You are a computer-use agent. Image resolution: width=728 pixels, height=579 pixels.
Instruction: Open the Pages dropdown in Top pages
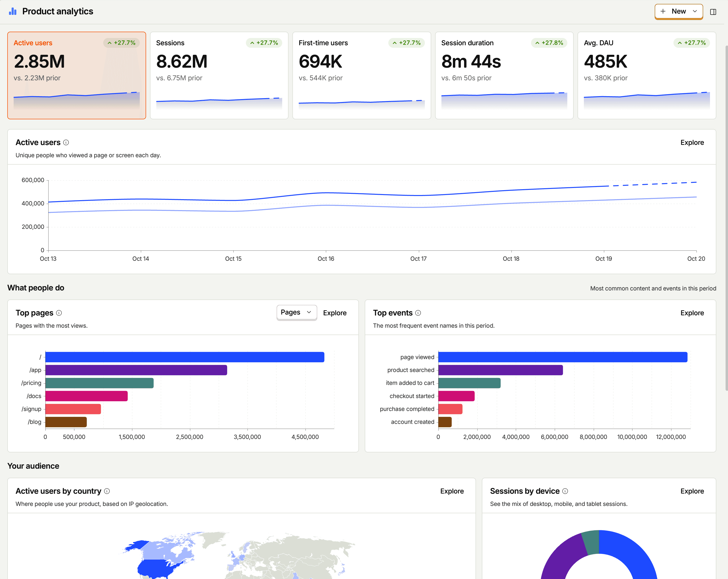pos(297,312)
